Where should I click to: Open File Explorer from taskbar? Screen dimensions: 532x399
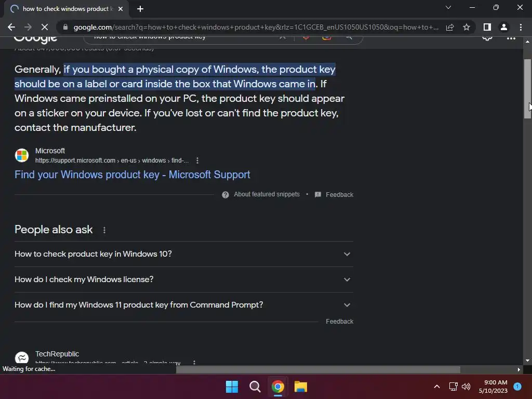tap(301, 387)
